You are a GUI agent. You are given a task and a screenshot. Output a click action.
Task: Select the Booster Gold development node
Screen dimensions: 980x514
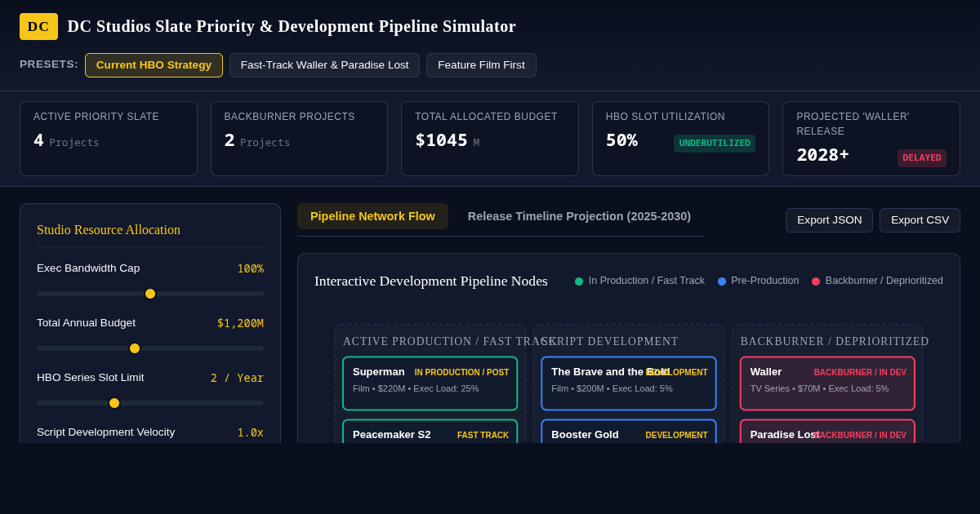629,432
